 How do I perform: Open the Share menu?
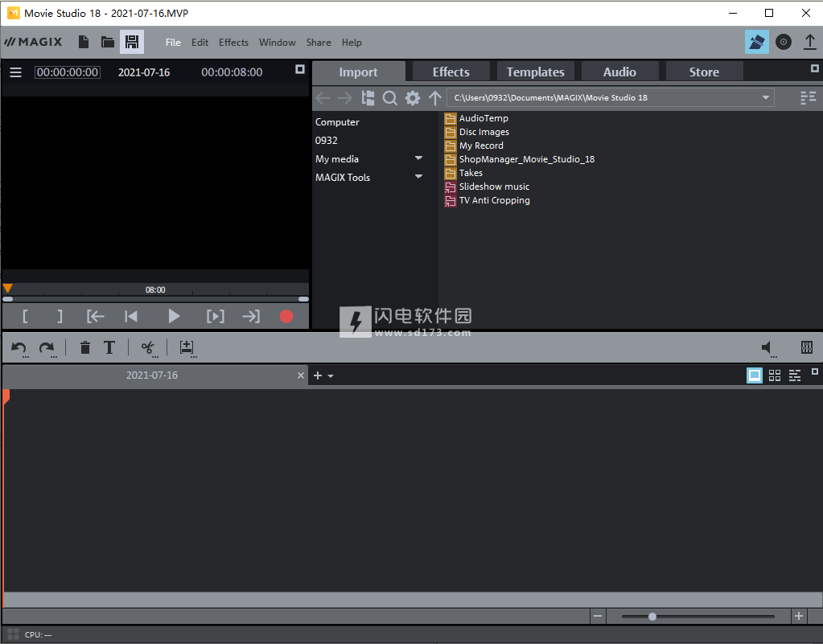pyautogui.click(x=319, y=43)
